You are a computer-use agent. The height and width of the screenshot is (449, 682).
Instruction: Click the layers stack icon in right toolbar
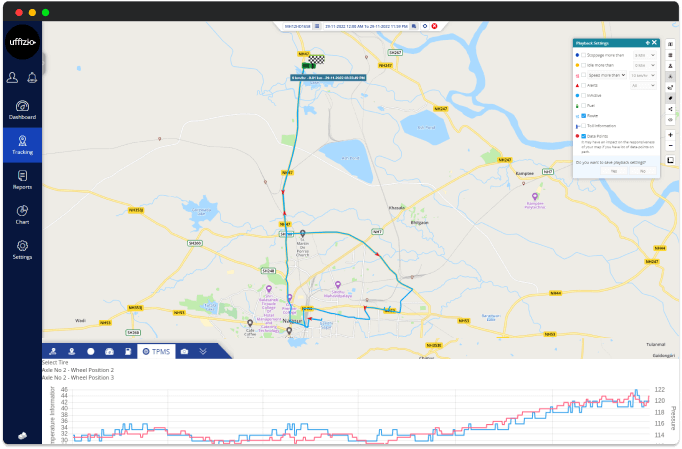tap(670, 55)
